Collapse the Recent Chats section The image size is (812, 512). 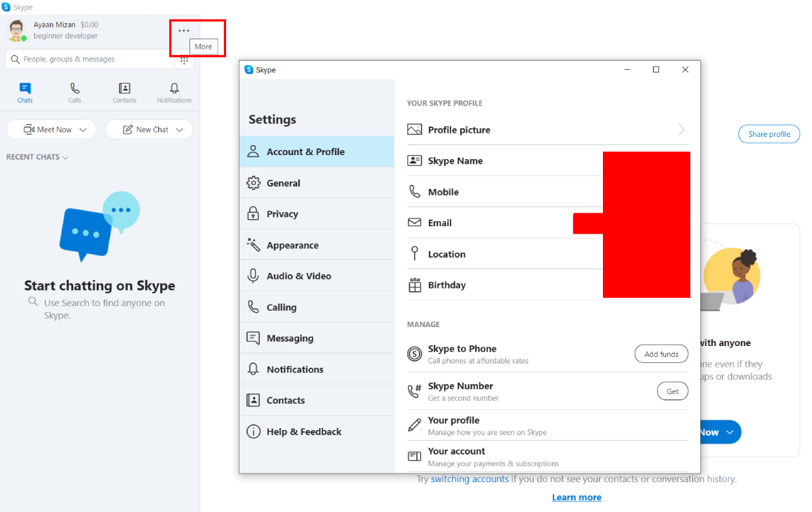(x=37, y=157)
